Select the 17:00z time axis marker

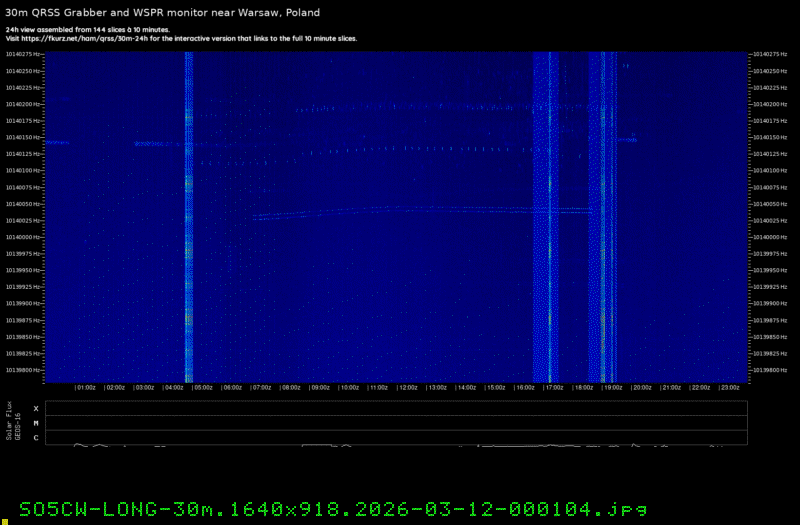pyautogui.click(x=553, y=387)
